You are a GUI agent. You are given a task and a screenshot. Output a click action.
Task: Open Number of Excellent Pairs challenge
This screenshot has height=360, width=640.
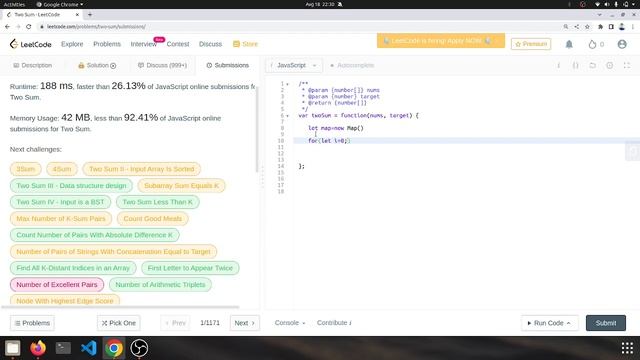pyautogui.click(x=57, y=284)
